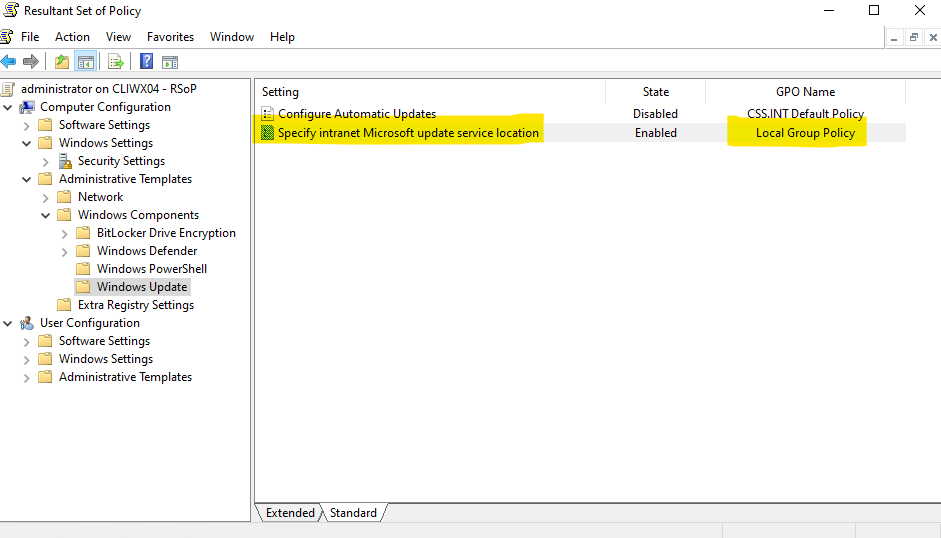Viewport: 941px width, 538px height.
Task: Click the Extra Registry Settings folder icon
Action: pyautogui.click(x=64, y=305)
